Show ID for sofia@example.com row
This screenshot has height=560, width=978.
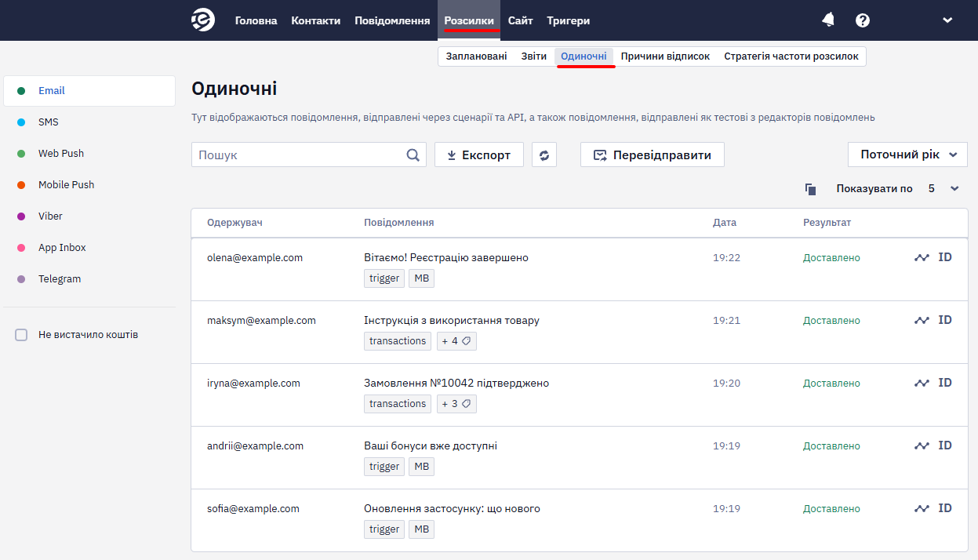click(945, 508)
